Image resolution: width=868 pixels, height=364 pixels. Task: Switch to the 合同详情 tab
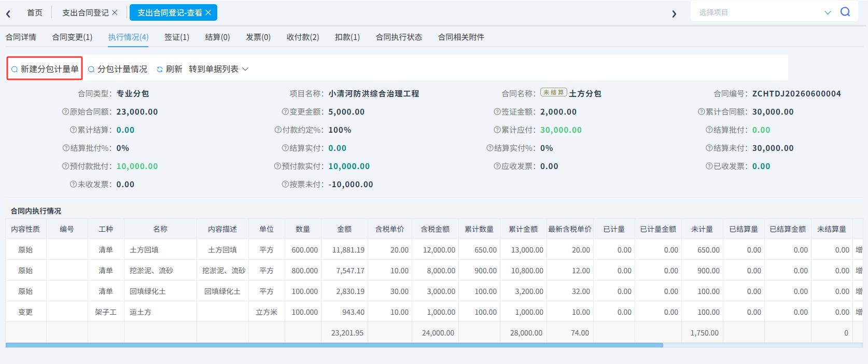click(21, 37)
